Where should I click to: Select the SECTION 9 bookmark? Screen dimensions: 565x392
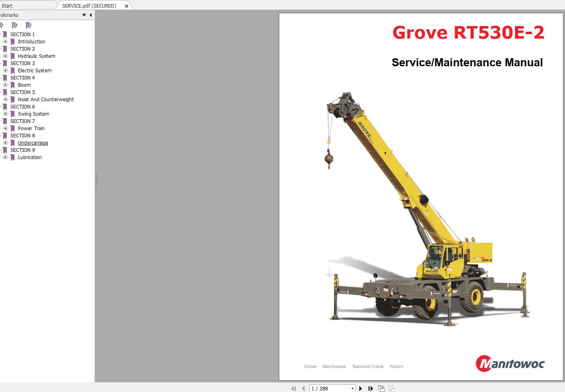(23, 150)
